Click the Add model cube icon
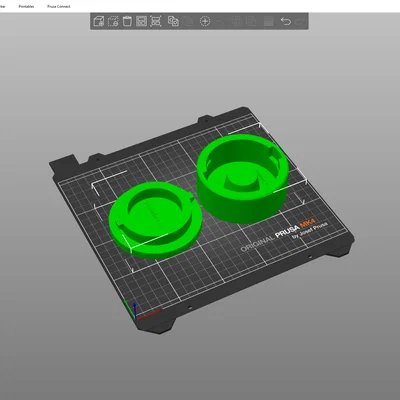 pyautogui.click(x=99, y=21)
